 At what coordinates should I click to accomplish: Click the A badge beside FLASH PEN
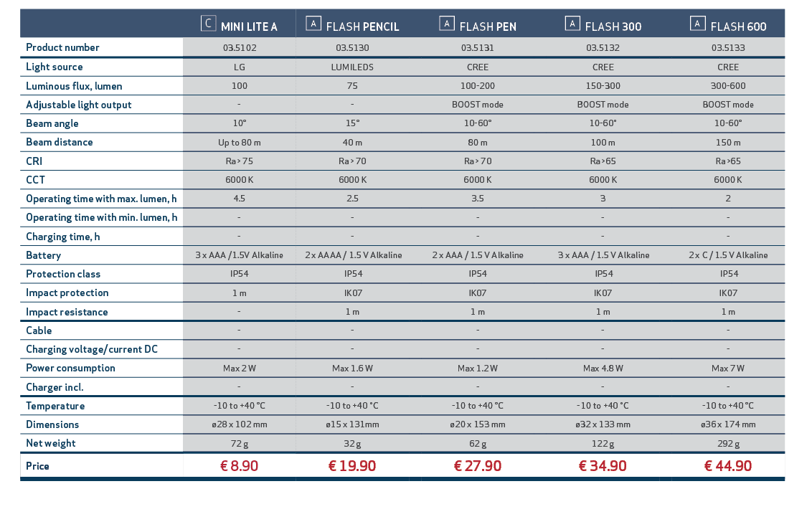(446, 24)
